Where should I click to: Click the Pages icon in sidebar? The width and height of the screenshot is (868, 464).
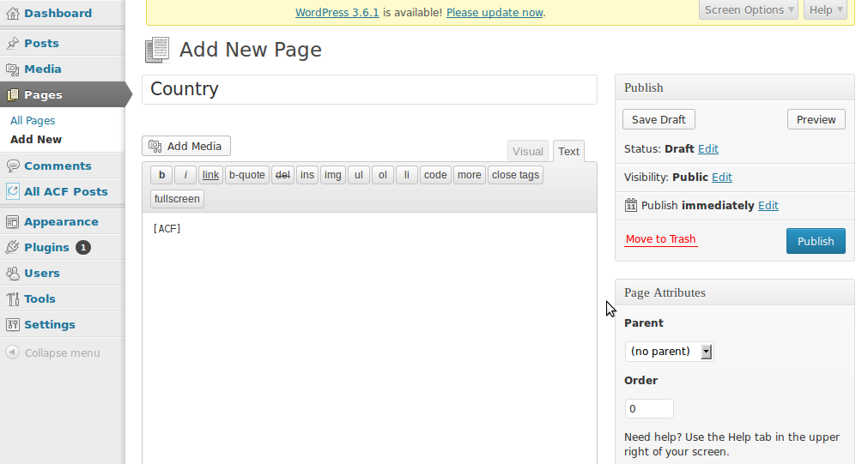12,94
